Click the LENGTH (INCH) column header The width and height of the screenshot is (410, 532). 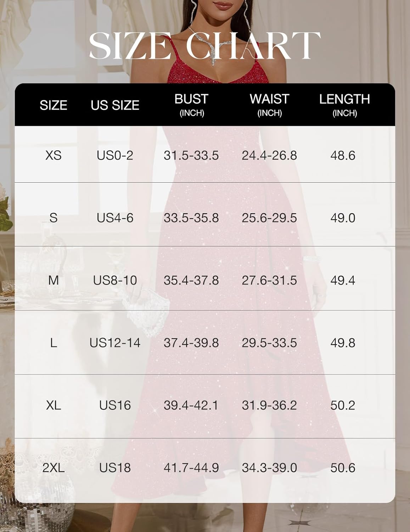344,105
